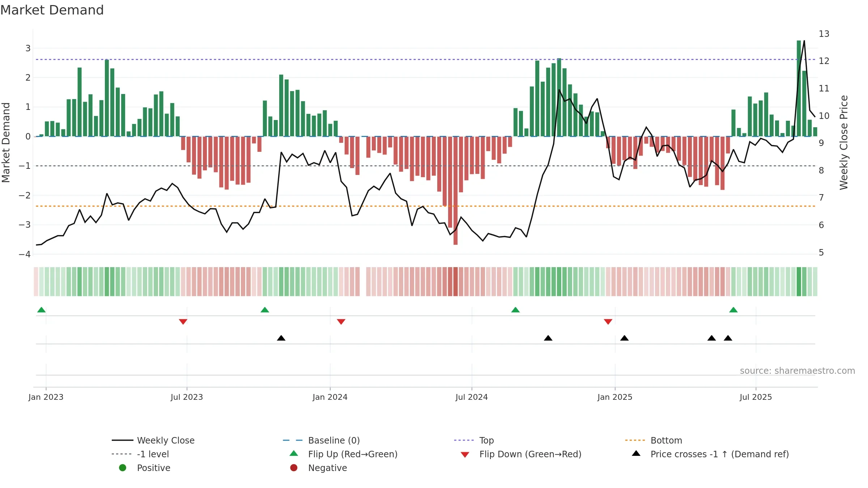Click the deepest red demand bar in Jun 2024
Screen dimensions: 868x488
tap(455, 191)
